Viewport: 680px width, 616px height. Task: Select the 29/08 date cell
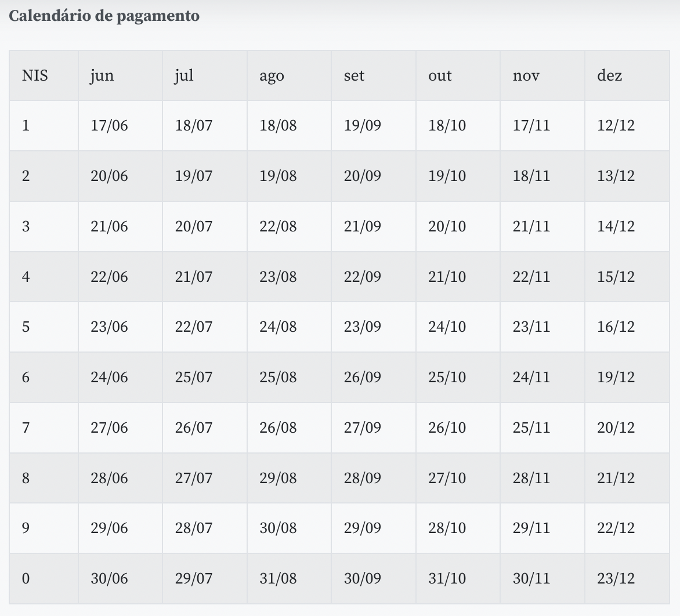point(278,478)
